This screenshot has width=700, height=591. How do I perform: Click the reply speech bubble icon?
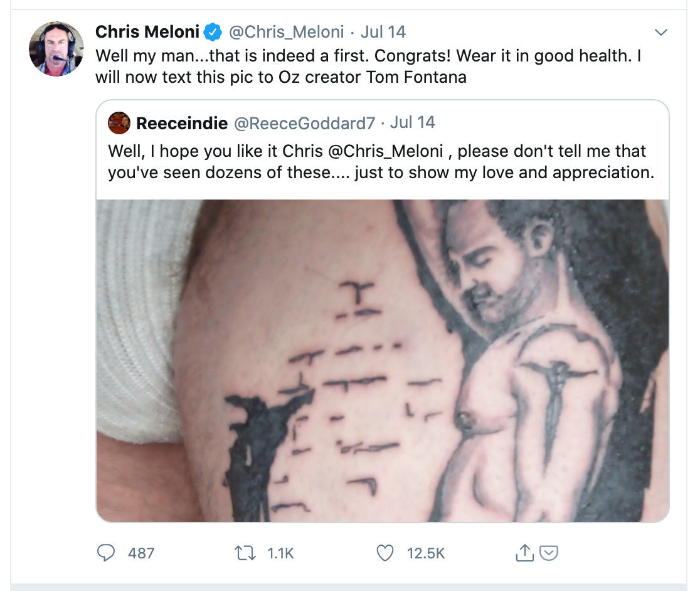(x=106, y=553)
